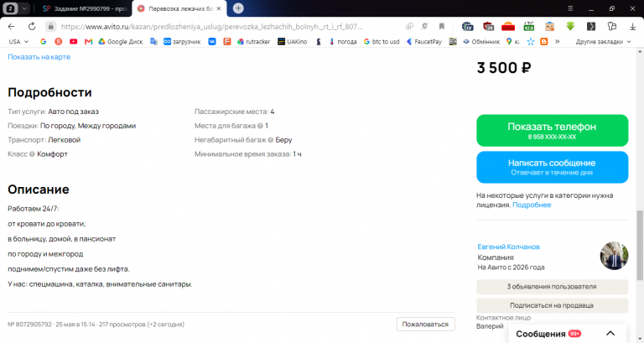Viewport: 644px width, 343px height.
Task: Reload the page with the refresh icon
Action: 32,26
